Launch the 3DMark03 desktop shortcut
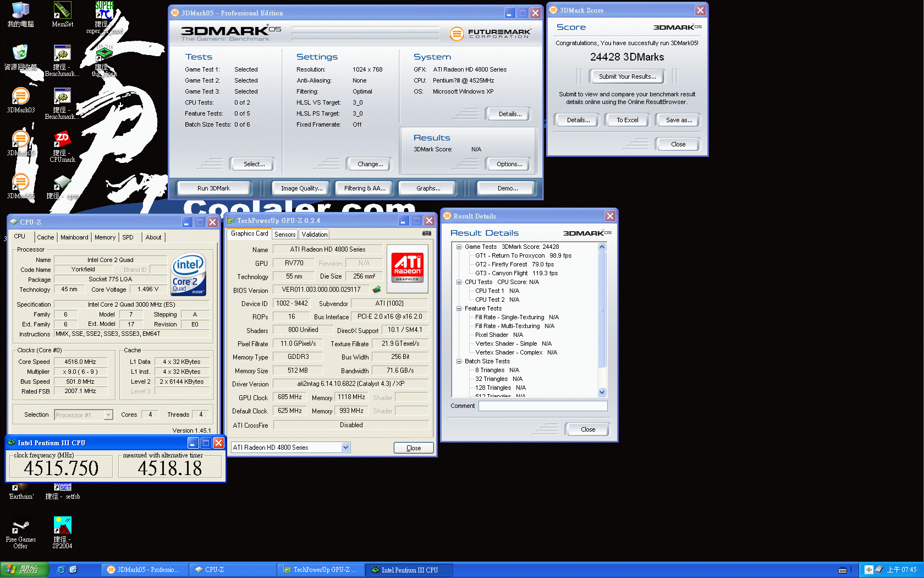 20,100
